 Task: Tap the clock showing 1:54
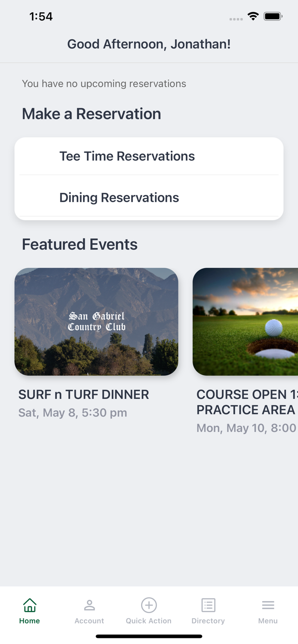[41, 16]
